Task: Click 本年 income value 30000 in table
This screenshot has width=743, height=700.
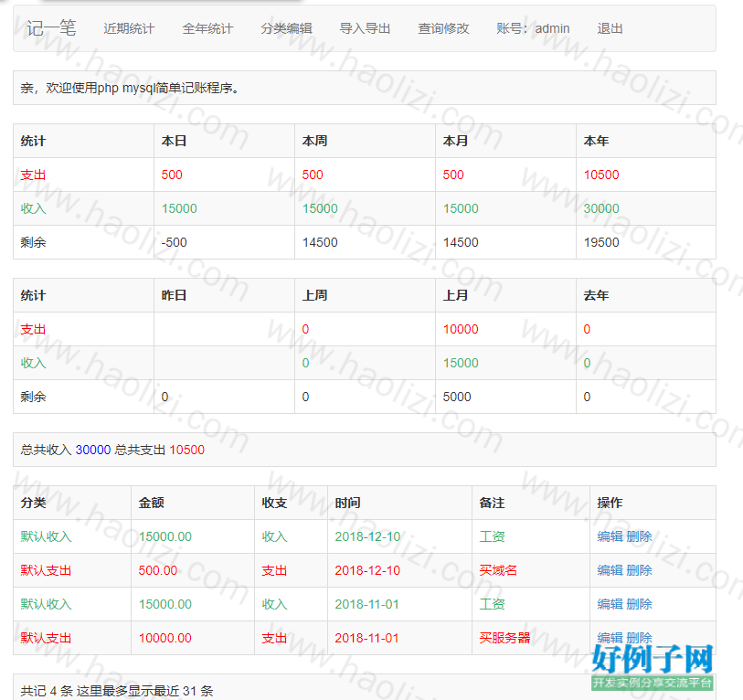Action: click(x=601, y=208)
